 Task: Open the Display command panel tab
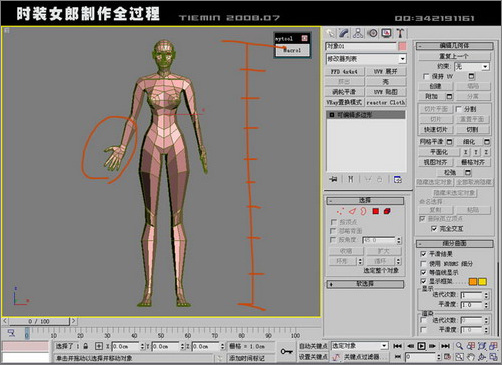pos(386,33)
